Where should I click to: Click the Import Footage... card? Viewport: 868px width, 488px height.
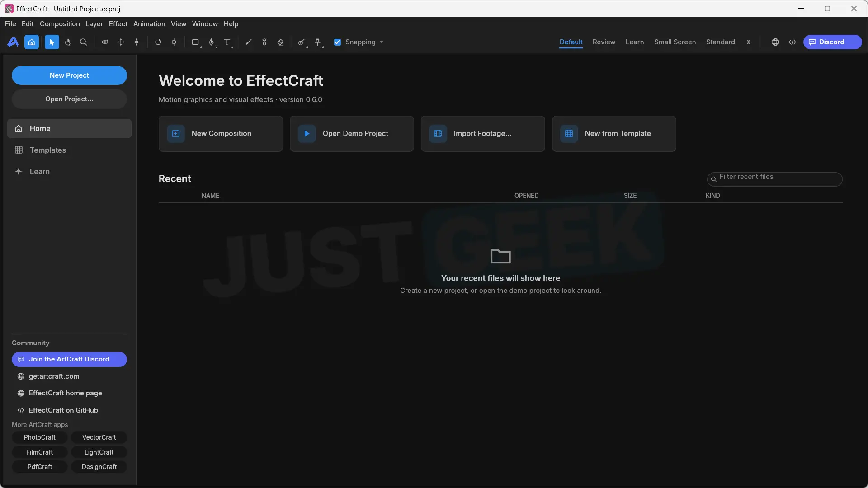coord(483,134)
